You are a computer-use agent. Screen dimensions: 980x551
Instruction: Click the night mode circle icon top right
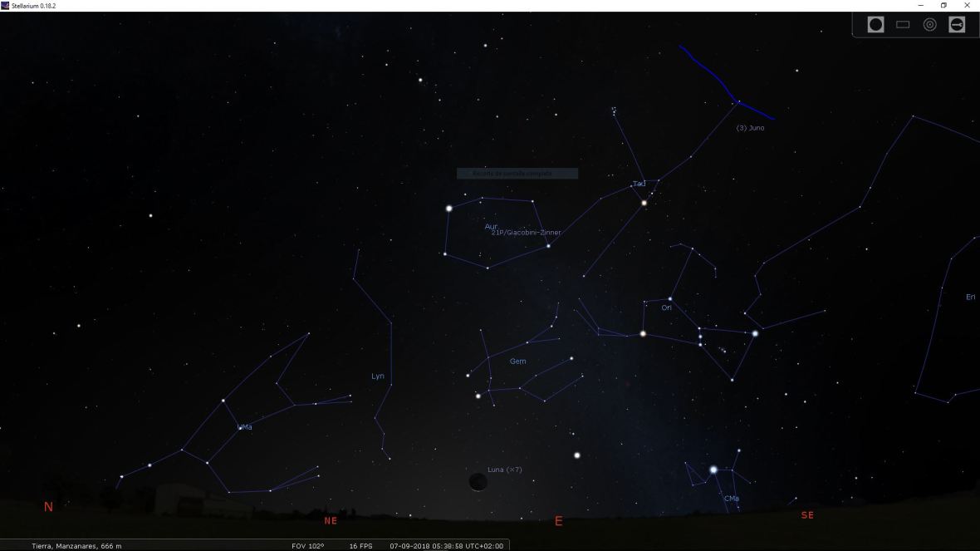tap(875, 24)
